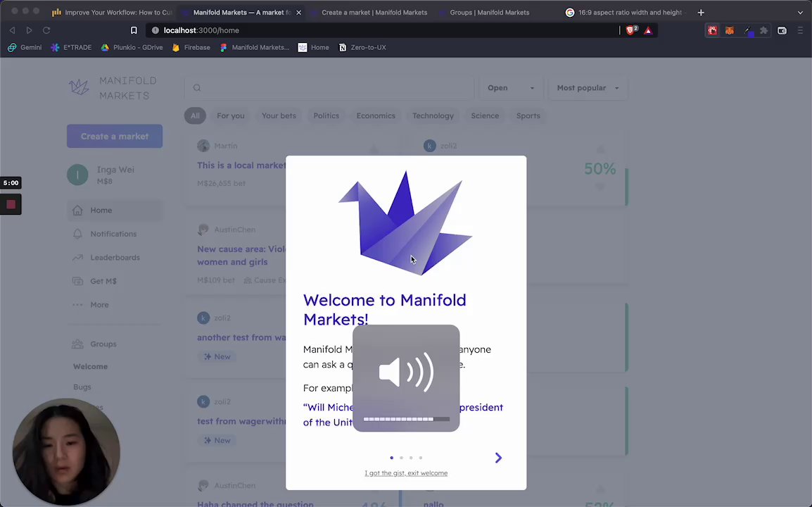The image size is (812, 507).
Task: Switch to Improve Your Workflow tab
Action: (111, 13)
